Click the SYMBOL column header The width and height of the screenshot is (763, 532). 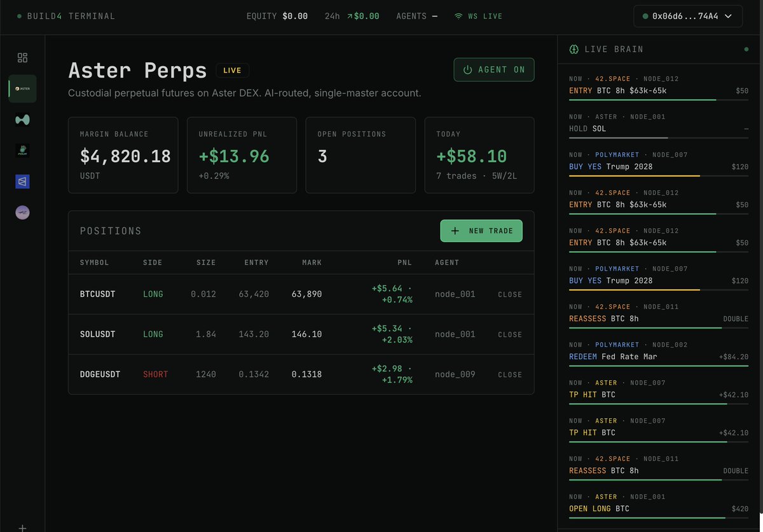click(94, 263)
